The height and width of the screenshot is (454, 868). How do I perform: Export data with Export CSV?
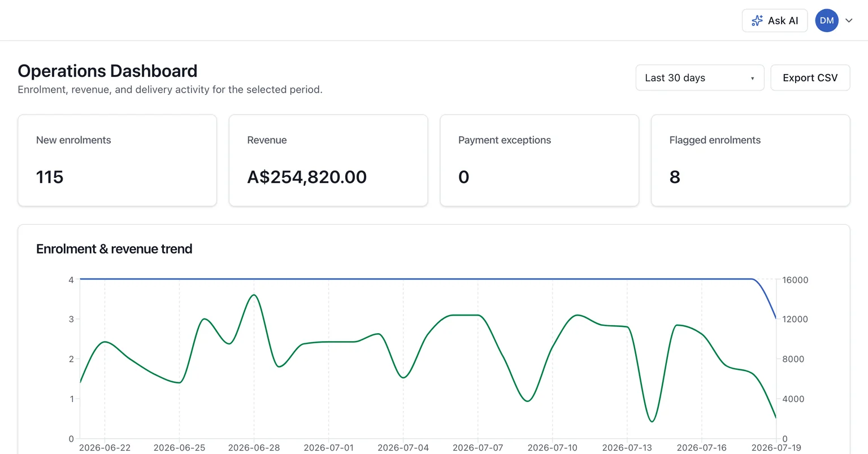coord(810,78)
